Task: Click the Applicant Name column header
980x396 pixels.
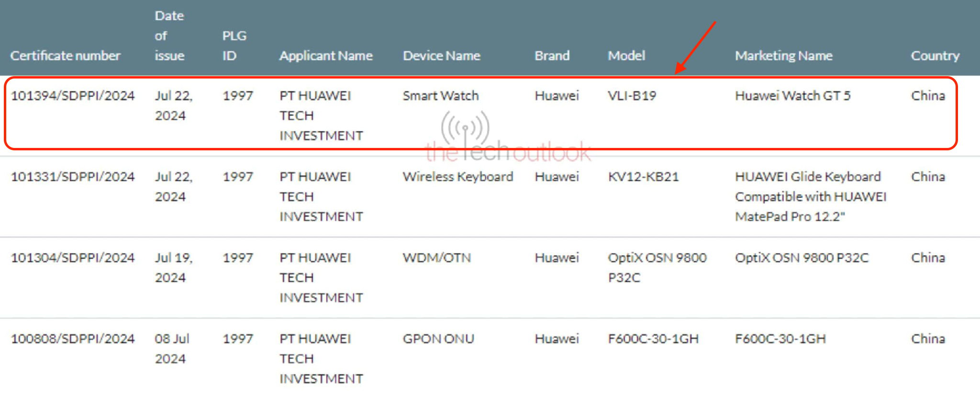Action: pyautogui.click(x=326, y=56)
